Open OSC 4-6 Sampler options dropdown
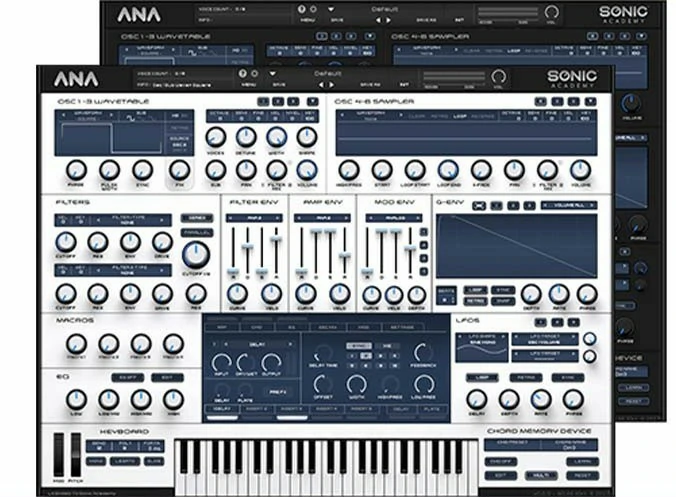676x497 pixels. (590, 102)
